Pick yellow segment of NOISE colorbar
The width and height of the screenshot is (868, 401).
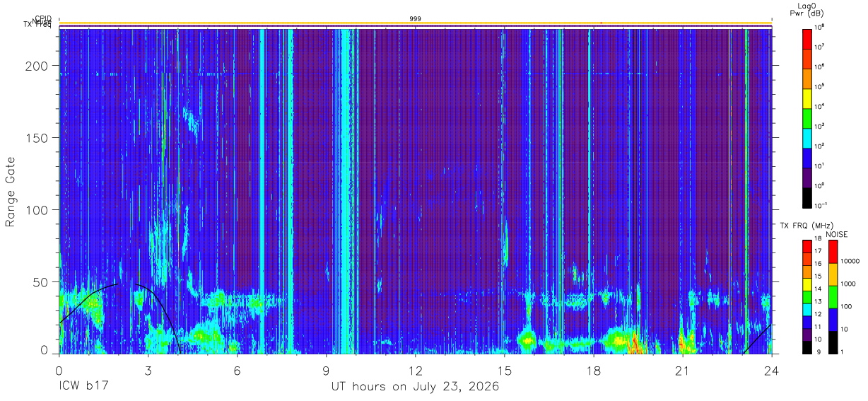[x=833, y=274]
